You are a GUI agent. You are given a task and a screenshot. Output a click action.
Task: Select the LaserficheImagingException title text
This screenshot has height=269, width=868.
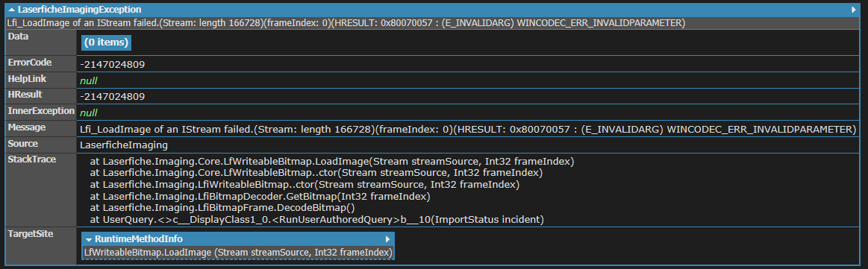79,10
